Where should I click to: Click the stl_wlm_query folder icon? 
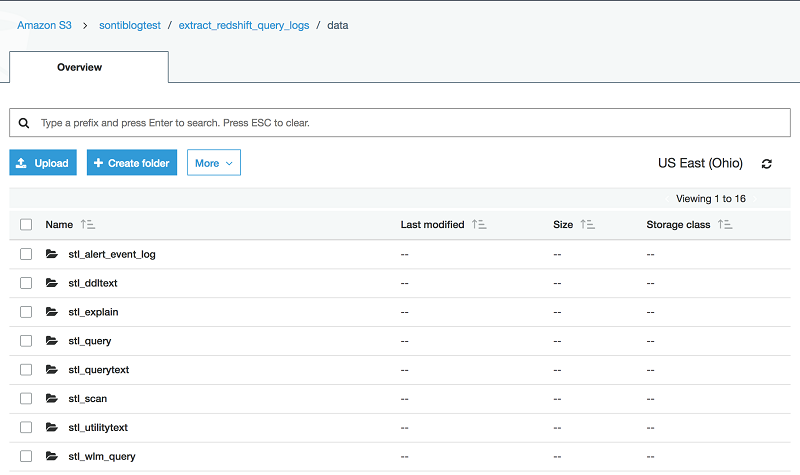click(52, 456)
